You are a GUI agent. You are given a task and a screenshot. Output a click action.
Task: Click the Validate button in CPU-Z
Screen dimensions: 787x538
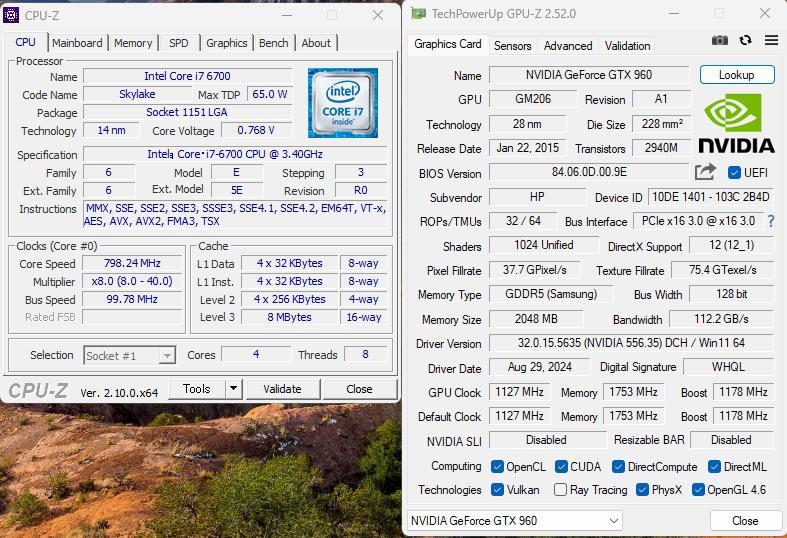pyautogui.click(x=282, y=389)
